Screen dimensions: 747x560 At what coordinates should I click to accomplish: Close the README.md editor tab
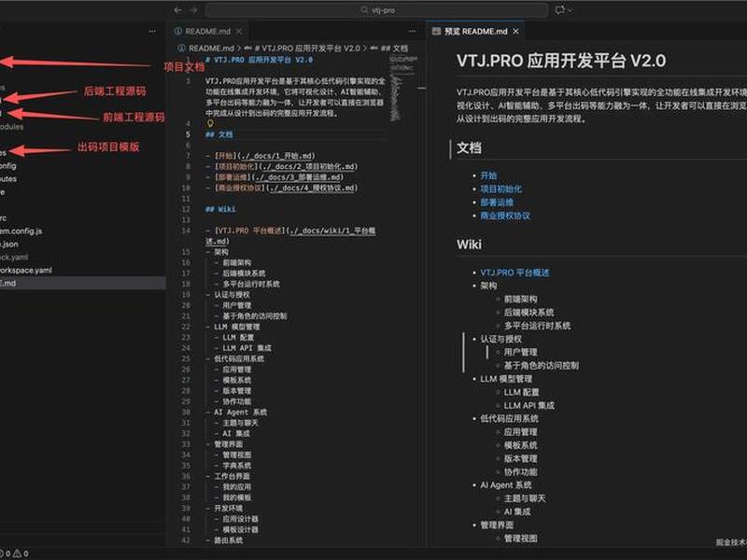(239, 32)
